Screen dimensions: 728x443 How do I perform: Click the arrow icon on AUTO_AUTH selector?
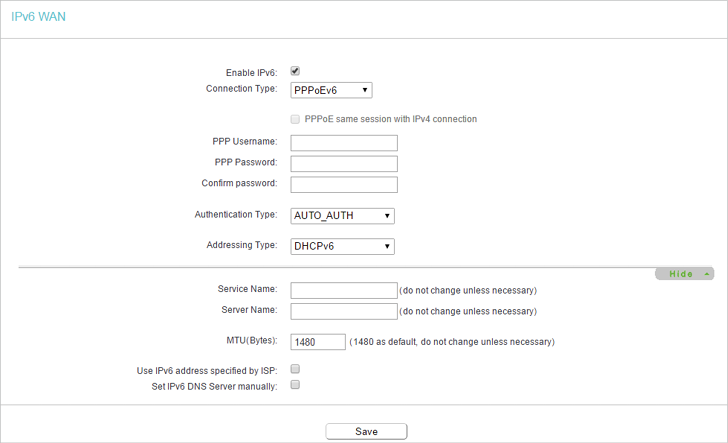[387, 216]
